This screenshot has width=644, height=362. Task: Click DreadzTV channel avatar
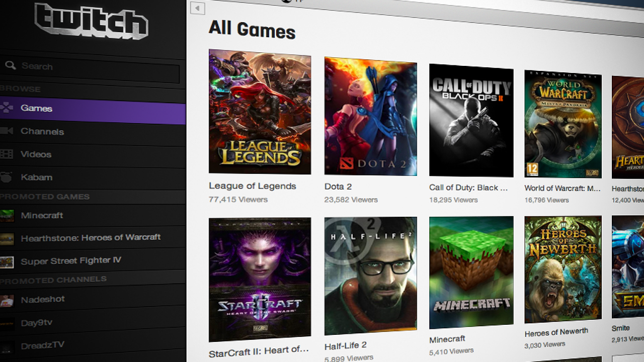point(7,347)
